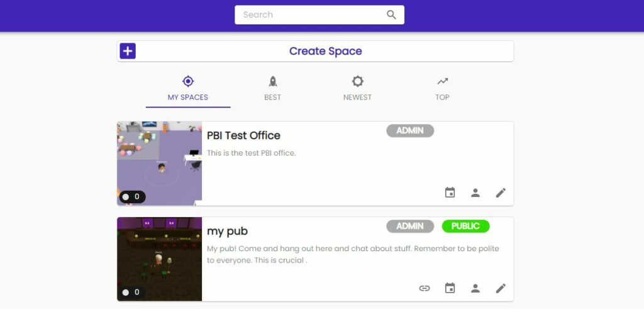
Task: Open members icon for PBI Test Office
Action: tap(475, 193)
